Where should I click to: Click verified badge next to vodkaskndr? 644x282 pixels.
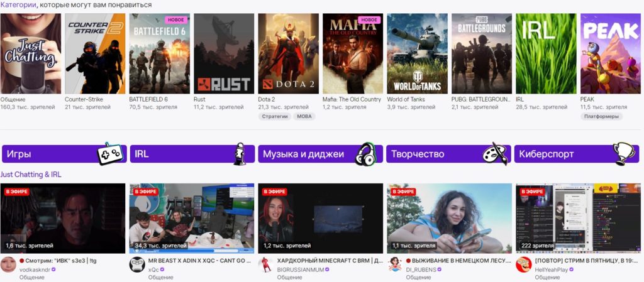click(x=53, y=269)
